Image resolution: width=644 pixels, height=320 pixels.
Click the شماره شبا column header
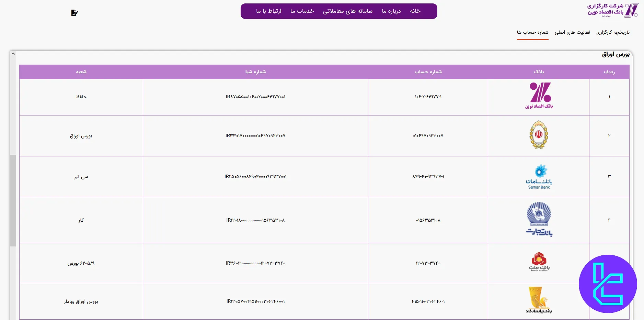click(x=255, y=72)
